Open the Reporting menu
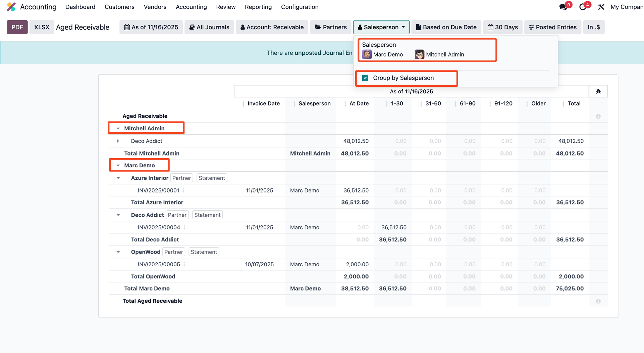Image resolution: width=644 pixels, height=353 pixels. (258, 7)
